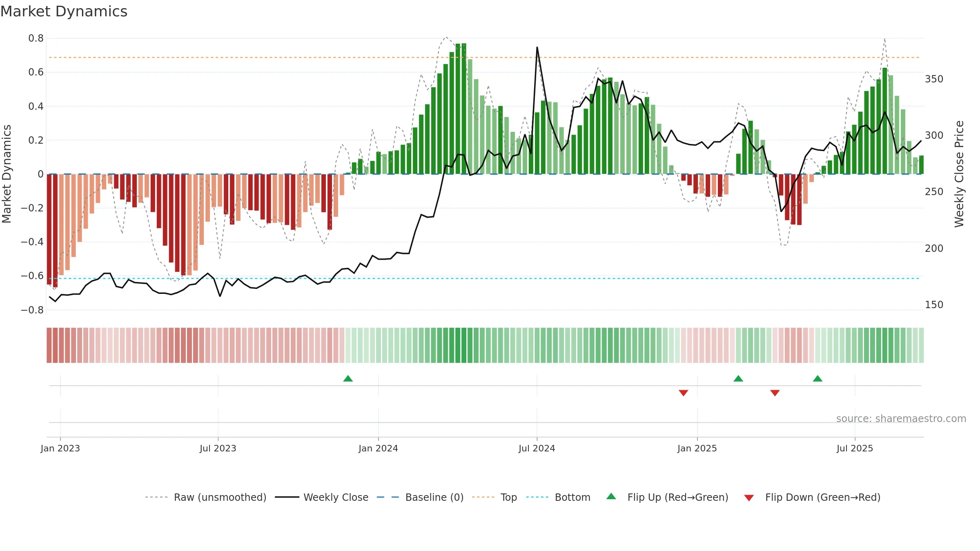Click the red Flip Down legend triangle icon
This screenshot has height=551, width=980.
pyautogui.click(x=749, y=498)
